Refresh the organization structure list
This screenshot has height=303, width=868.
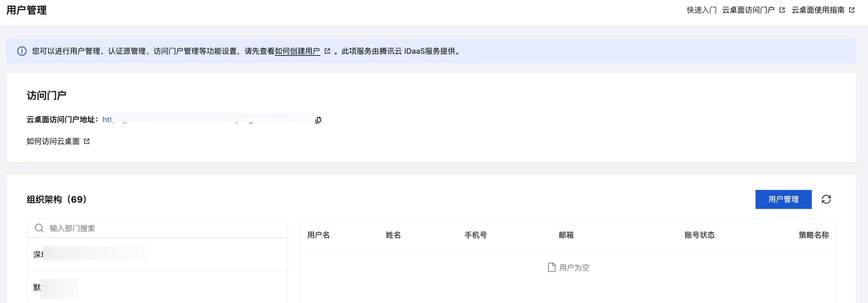[826, 199]
